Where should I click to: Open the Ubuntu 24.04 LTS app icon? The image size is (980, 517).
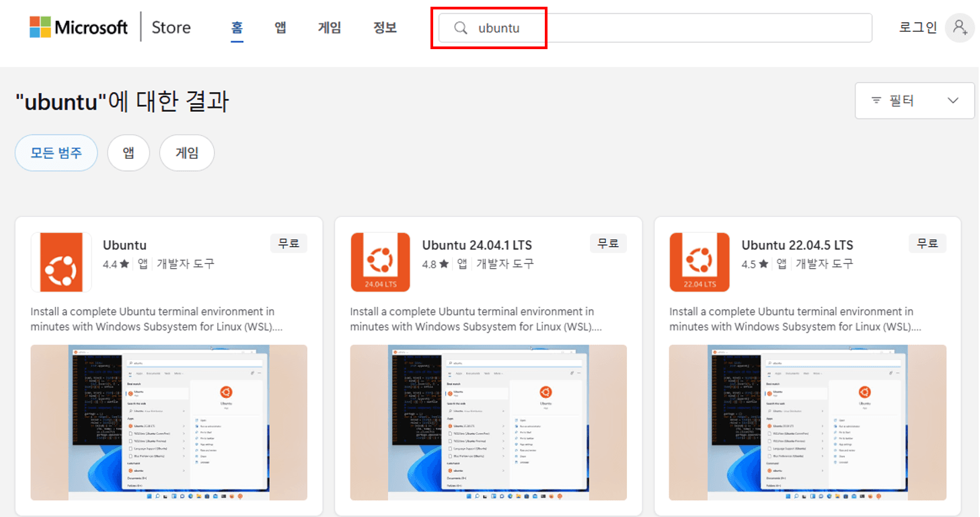pyautogui.click(x=380, y=263)
